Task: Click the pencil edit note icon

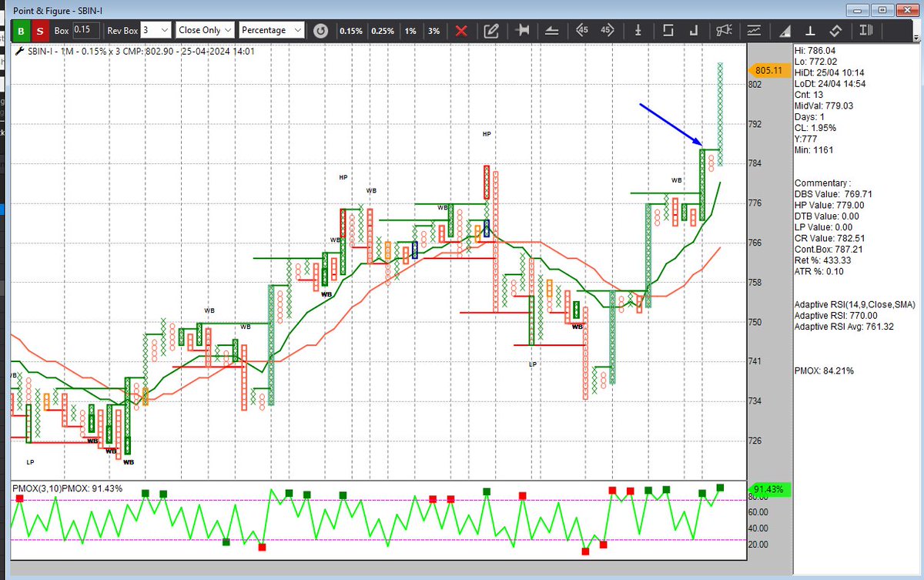Action: [x=490, y=31]
